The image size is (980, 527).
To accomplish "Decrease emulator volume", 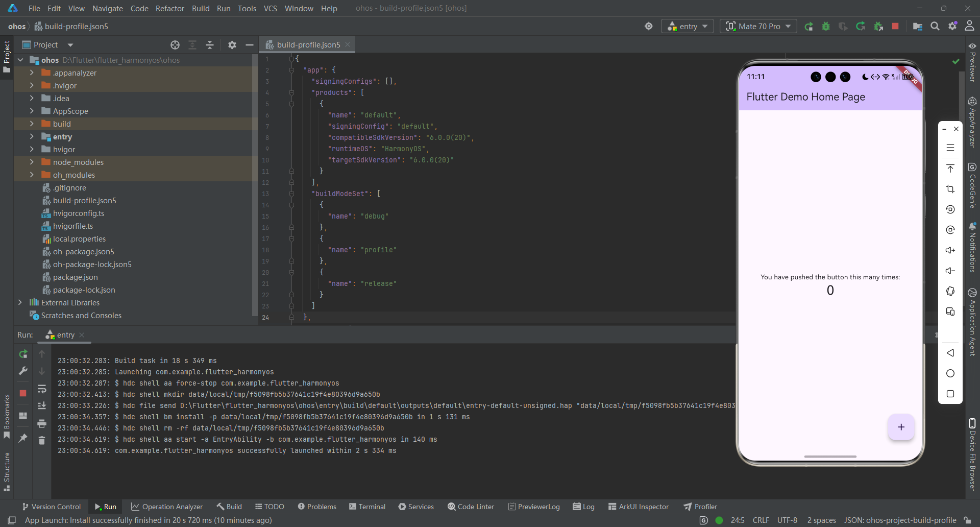I will [x=950, y=271].
